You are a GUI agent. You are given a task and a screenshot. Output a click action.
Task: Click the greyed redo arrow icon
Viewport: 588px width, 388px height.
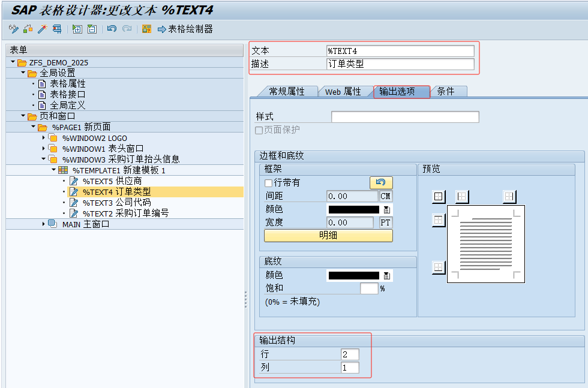pos(127,29)
